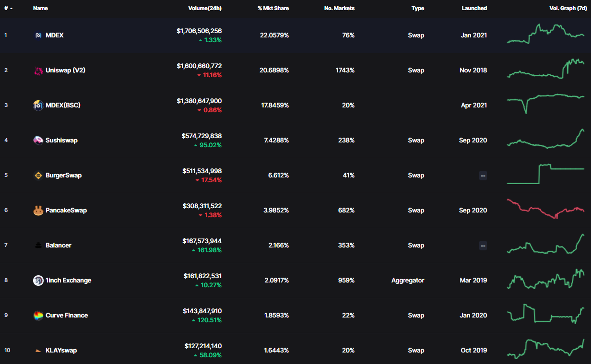Sort by rank using the # header
Viewport: 591px width, 364px height.
(x=9, y=8)
